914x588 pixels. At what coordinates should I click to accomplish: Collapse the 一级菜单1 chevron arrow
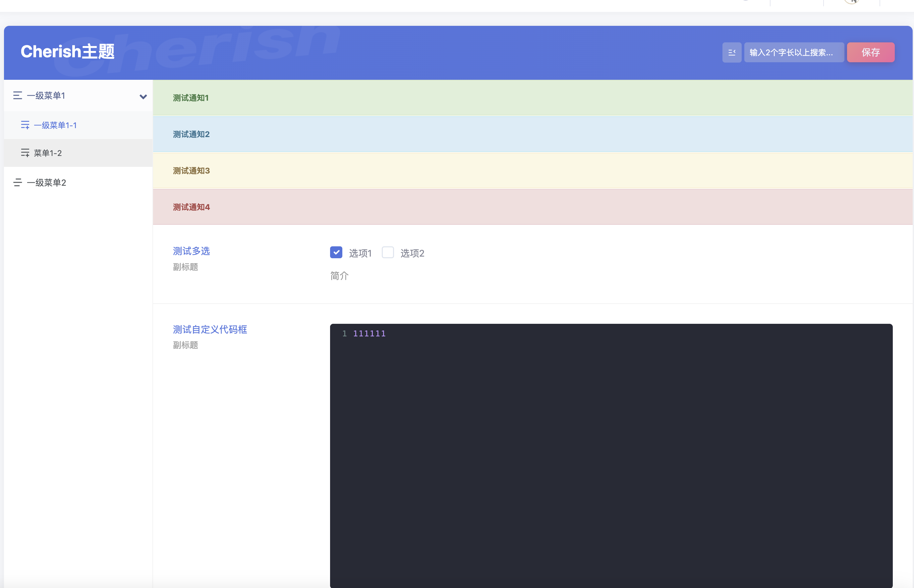tap(143, 97)
